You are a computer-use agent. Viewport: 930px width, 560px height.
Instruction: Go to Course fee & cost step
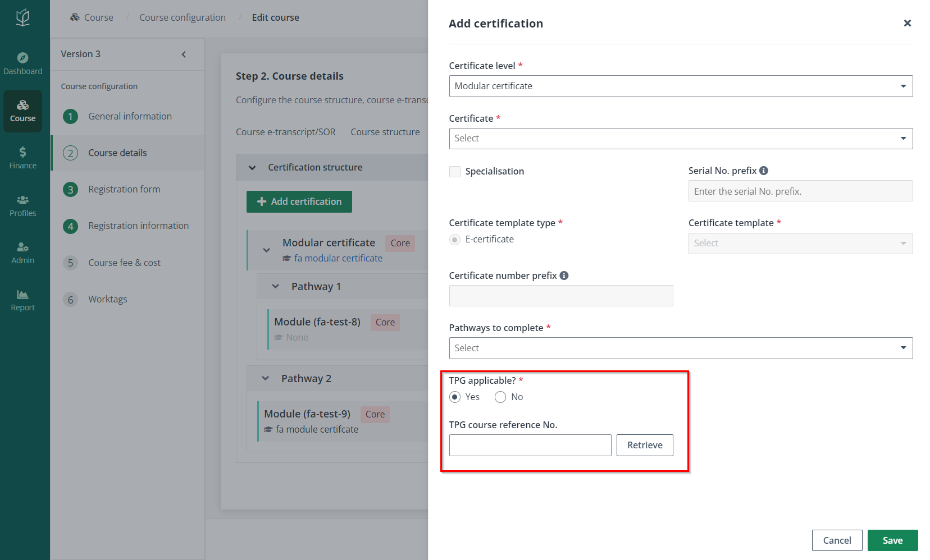(124, 263)
